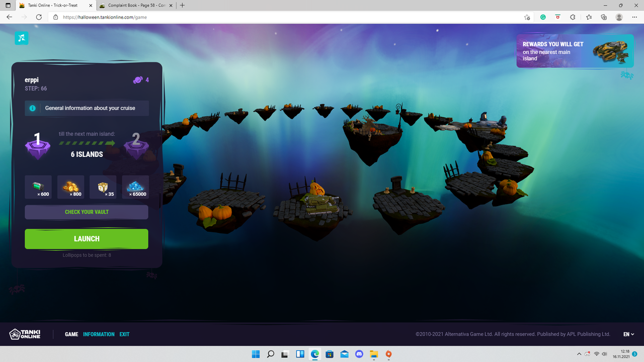Open the Grammarly extension icon

(x=543, y=17)
